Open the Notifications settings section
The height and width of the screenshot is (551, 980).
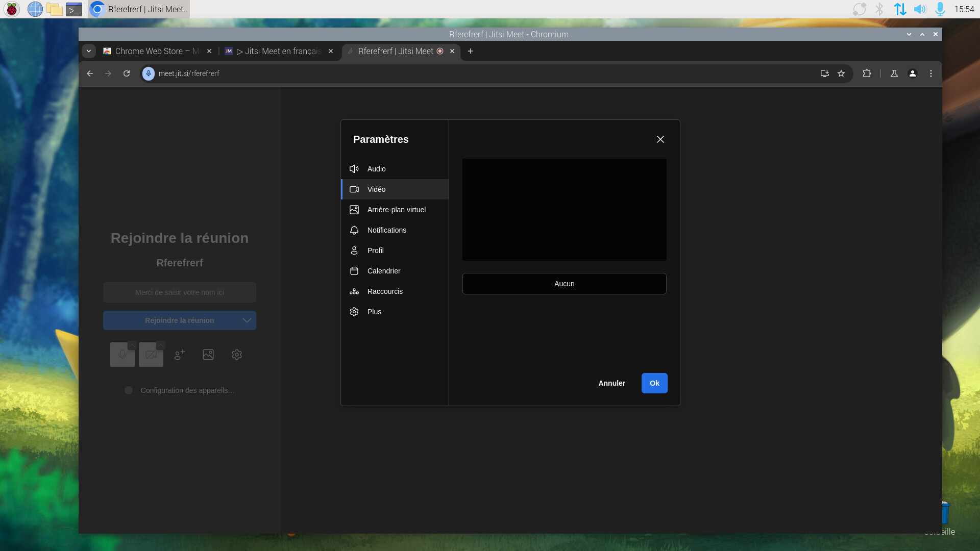tap(395, 230)
